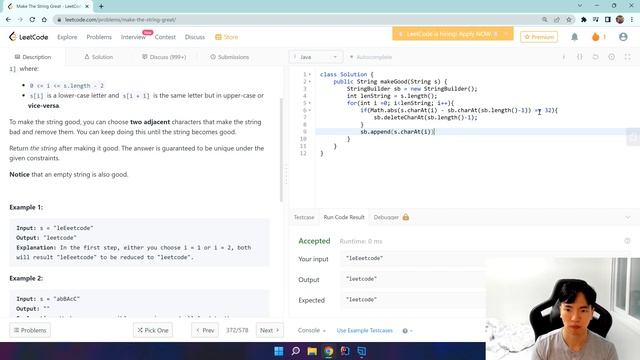
Task: Open the Problems nav item
Action: pyautogui.click(x=99, y=37)
